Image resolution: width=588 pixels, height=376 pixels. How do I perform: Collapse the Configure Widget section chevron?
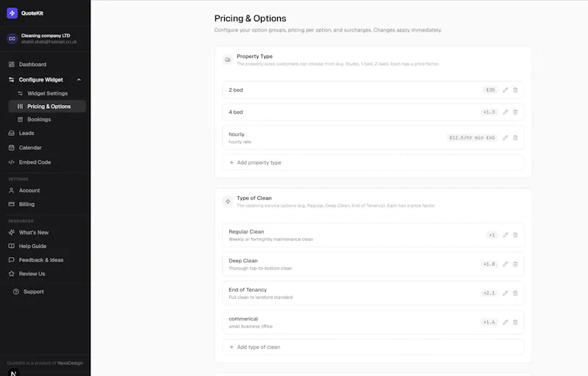79,80
